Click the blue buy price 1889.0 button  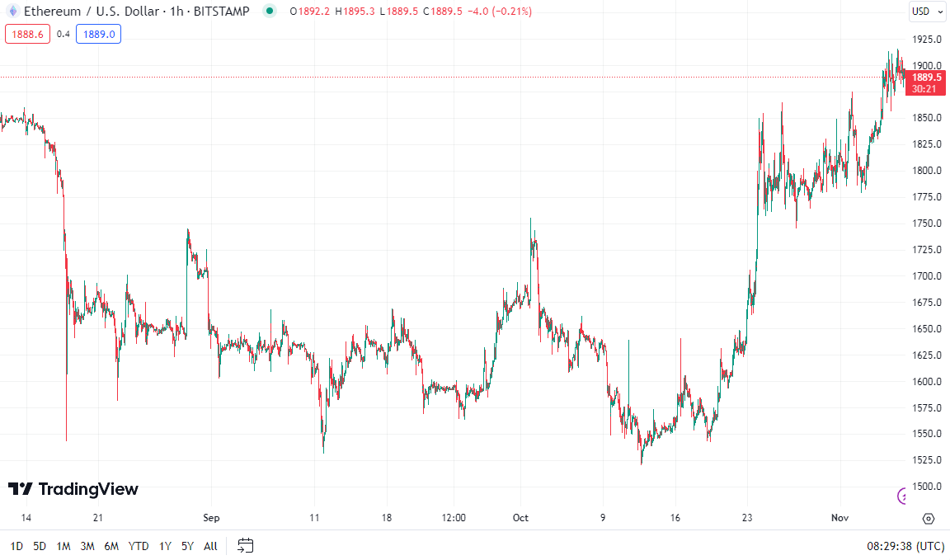click(x=98, y=34)
